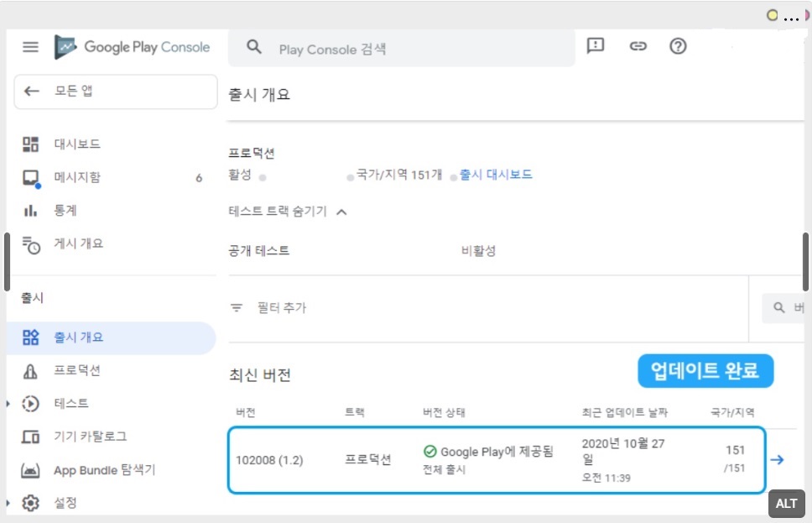Click the 151 /151 countries cell
812x523 pixels.
pos(734,458)
